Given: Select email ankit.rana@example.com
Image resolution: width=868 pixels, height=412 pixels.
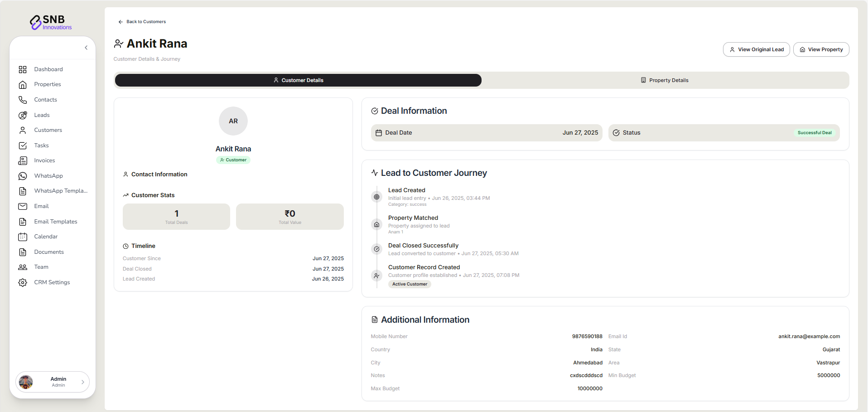Looking at the screenshot, I should [809, 336].
